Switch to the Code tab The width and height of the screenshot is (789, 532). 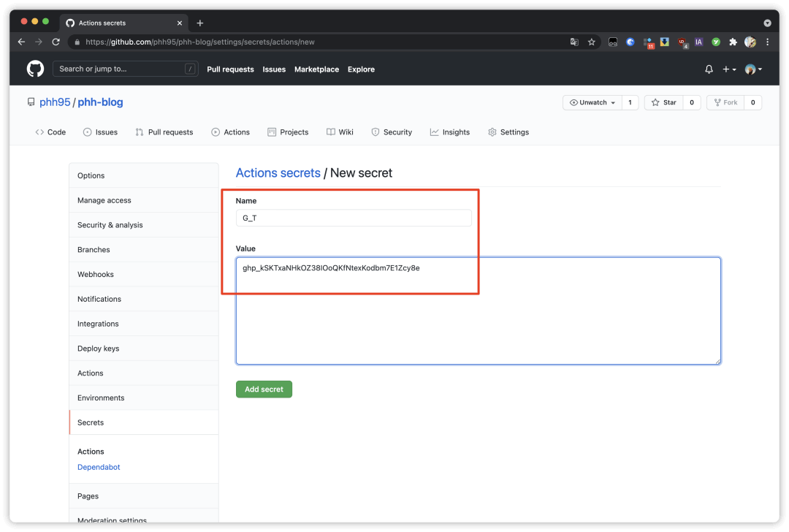coord(50,132)
